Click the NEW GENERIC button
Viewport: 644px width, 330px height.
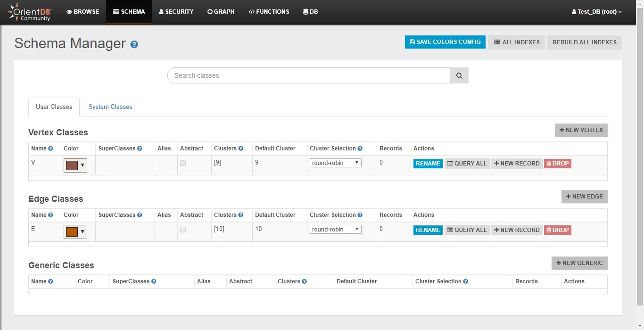579,263
